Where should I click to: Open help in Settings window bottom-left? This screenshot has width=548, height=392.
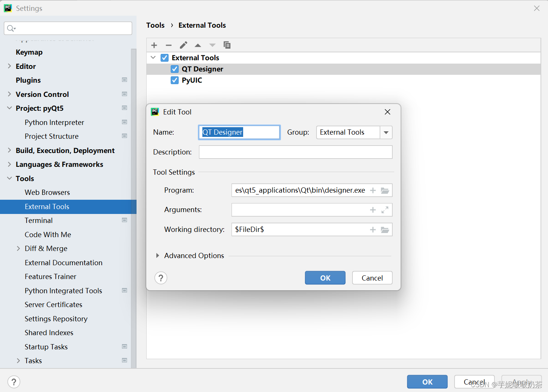pos(14,382)
